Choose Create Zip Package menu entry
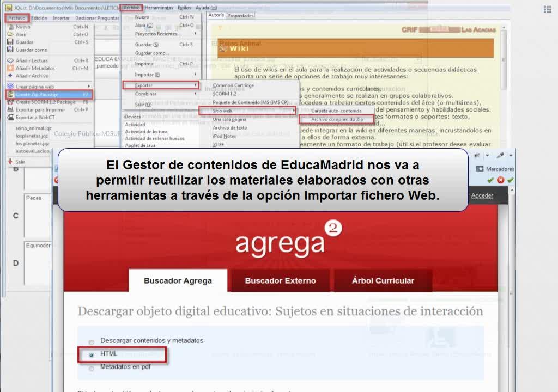 (49, 94)
